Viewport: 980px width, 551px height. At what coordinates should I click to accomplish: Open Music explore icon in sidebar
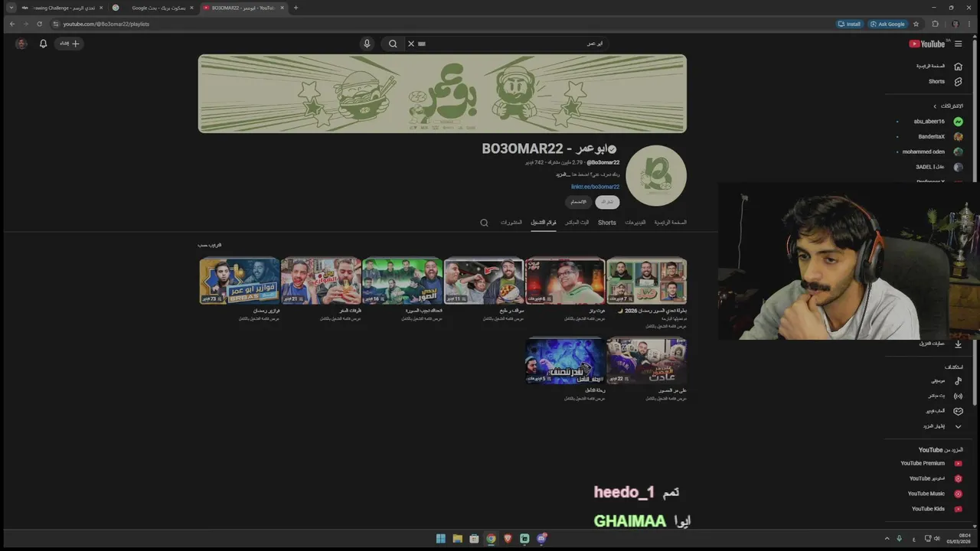[x=958, y=380]
